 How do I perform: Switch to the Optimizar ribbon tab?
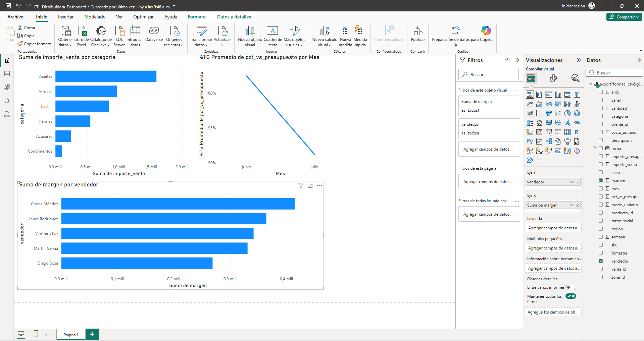pos(143,17)
